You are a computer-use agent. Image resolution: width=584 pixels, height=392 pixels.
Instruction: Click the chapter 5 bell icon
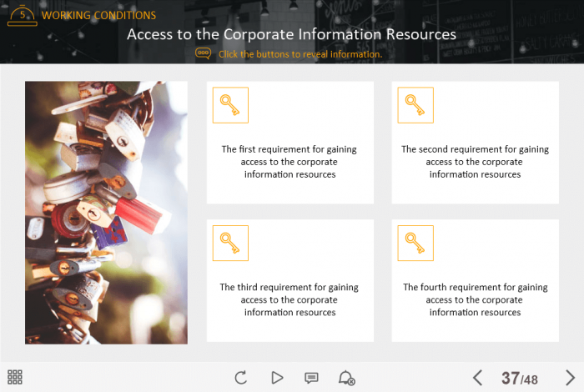click(x=22, y=15)
